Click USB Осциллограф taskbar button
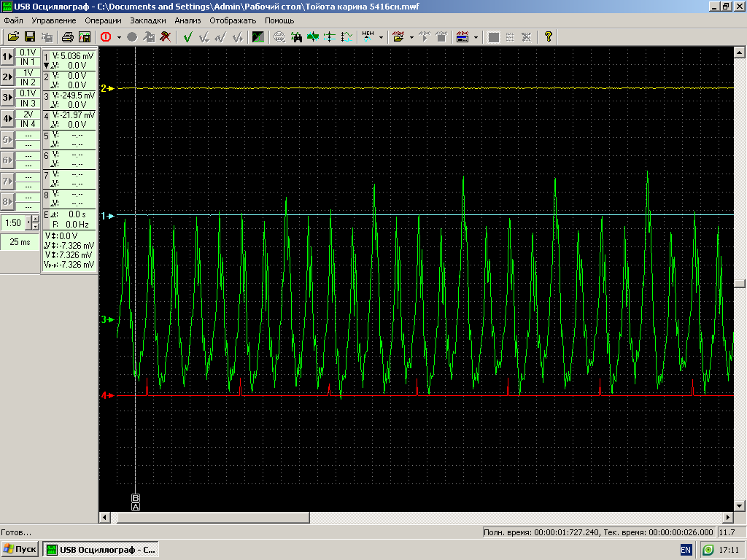The image size is (747, 560). pyautogui.click(x=101, y=550)
